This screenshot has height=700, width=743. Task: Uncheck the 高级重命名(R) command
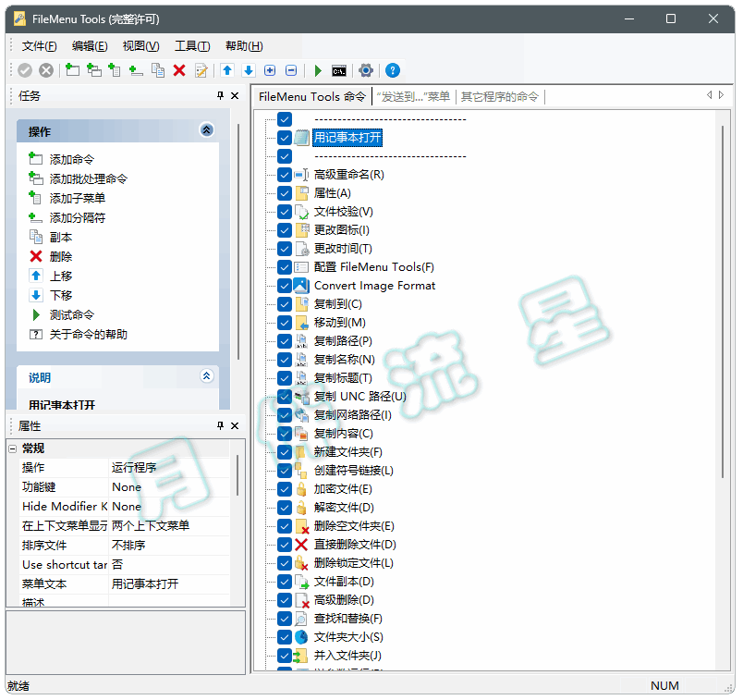click(285, 174)
